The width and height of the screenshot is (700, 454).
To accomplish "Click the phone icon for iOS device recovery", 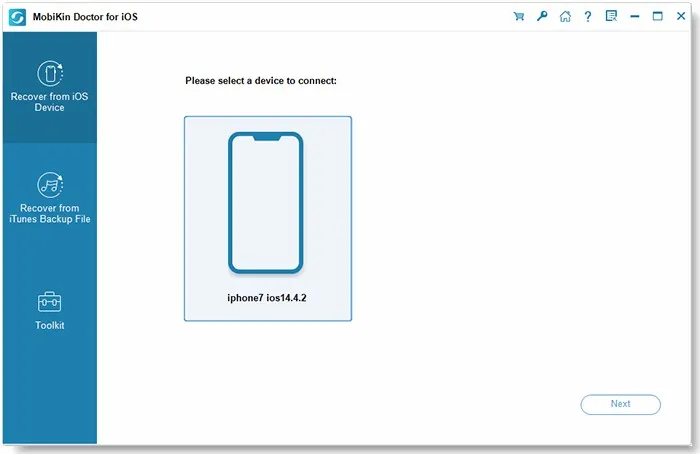I will pyautogui.click(x=49, y=73).
